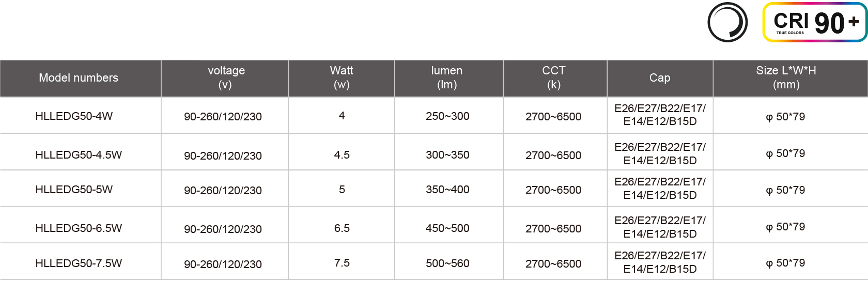Click the HLLEDG50-5W model cell
The width and height of the screenshot is (868, 281).
click(74, 190)
